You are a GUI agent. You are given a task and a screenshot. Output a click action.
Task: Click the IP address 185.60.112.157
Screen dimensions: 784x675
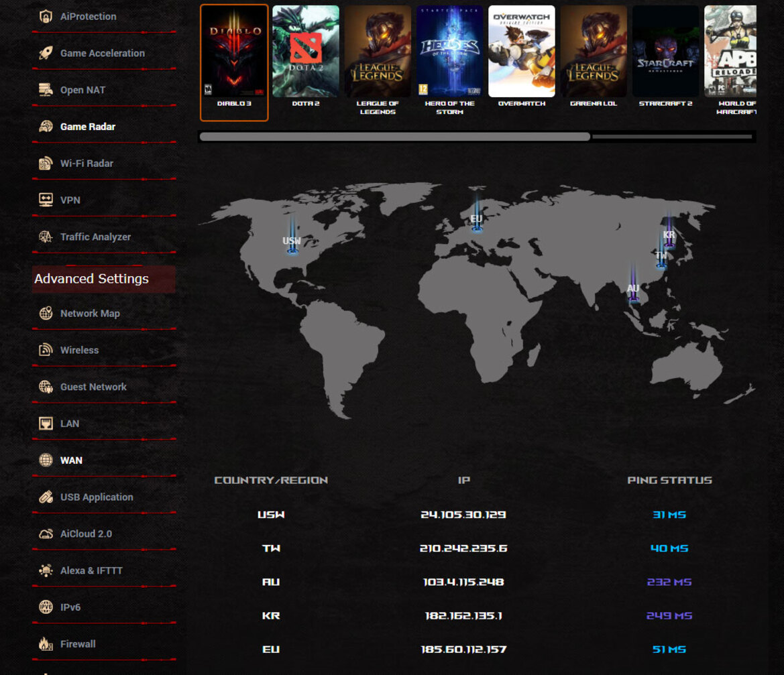coord(463,650)
